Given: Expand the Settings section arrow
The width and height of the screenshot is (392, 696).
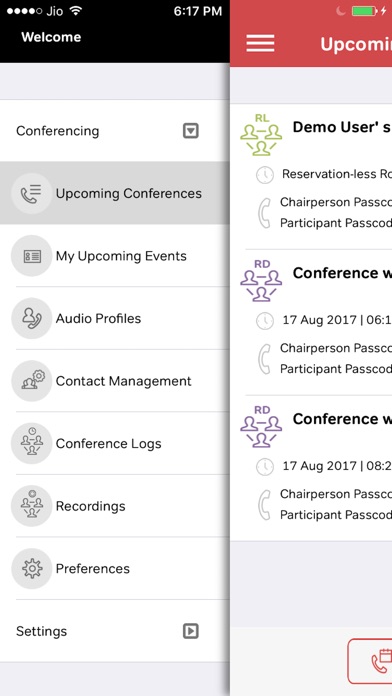Looking at the screenshot, I should [191, 631].
